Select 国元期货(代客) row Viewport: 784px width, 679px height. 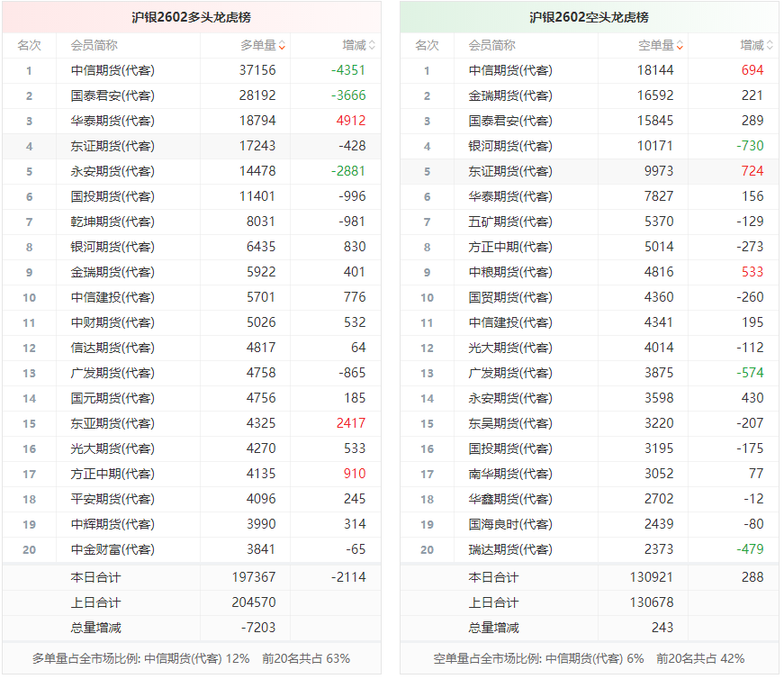[x=192, y=398]
